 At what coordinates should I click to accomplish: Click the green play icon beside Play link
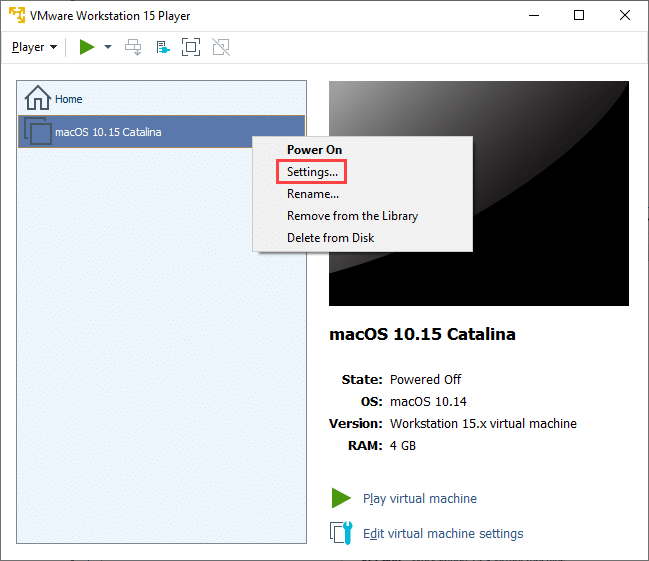click(341, 498)
